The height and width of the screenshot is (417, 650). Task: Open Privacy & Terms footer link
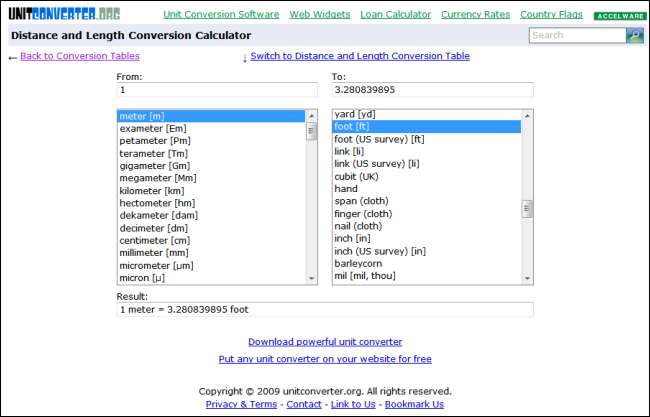(x=241, y=404)
